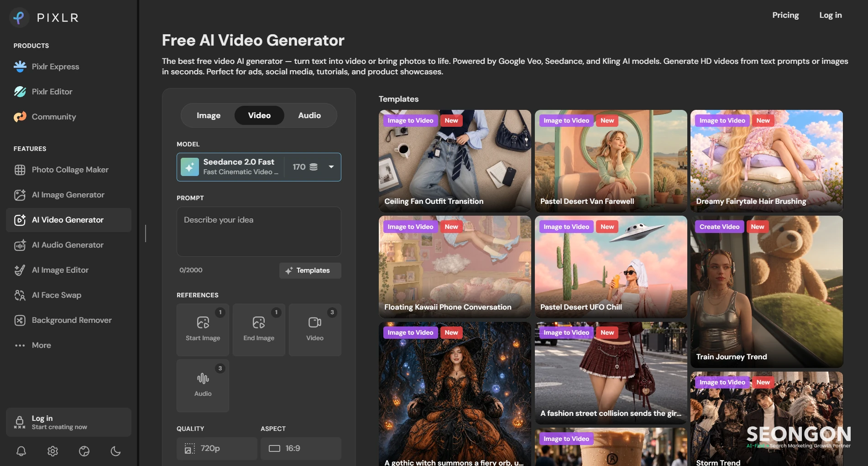Image resolution: width=868 pixels, height=466 pixels.
Task: Open Pastel Desert Van Farewell template
Action: pos(611,161)
